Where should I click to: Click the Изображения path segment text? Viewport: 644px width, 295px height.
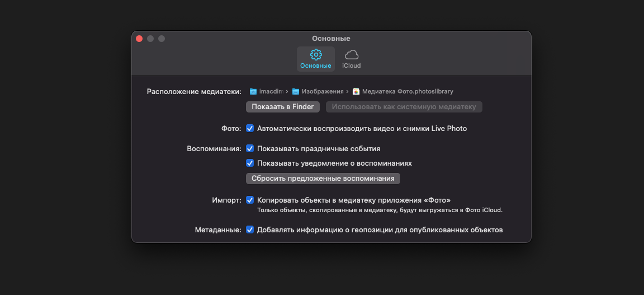[323, 91]
